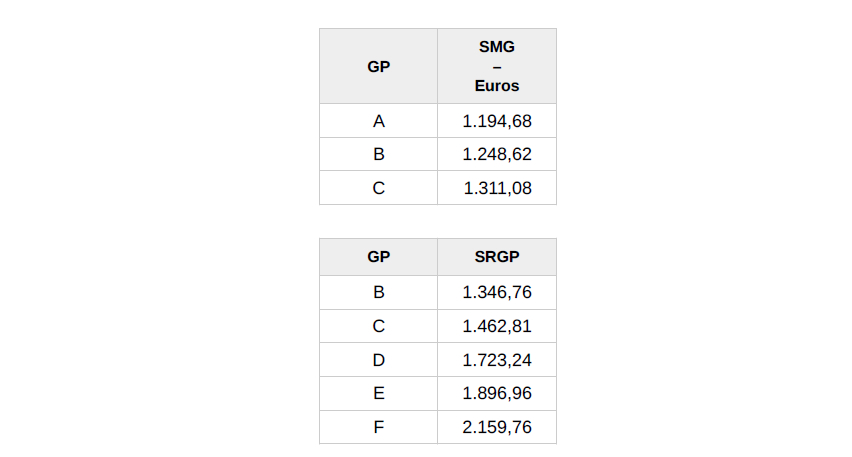Viewport: 852px width, 457px height.
Task: Click the F row label cell
Action: 378,427
